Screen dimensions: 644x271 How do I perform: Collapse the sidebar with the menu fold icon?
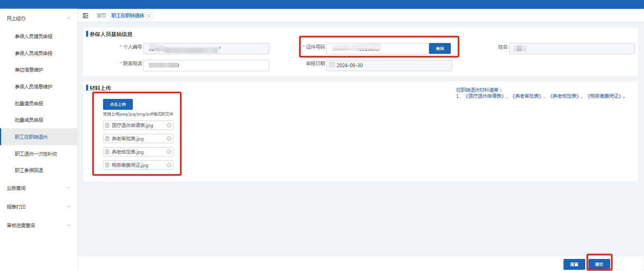pyautogui.click(x=85, y=16)
